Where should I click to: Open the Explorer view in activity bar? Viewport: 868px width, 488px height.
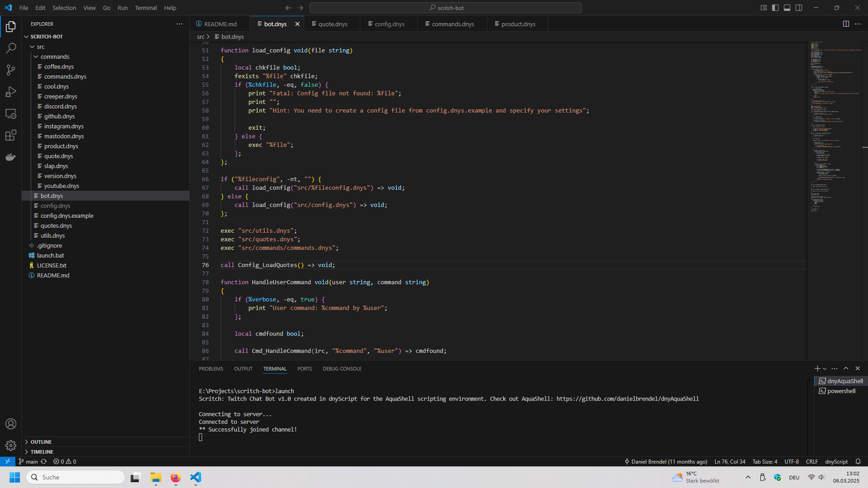[11, 27]
